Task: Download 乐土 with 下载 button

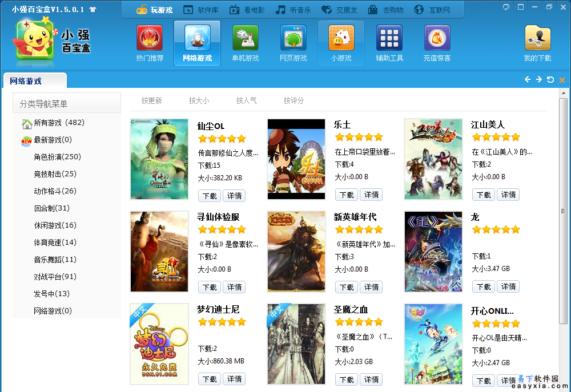Action: pyautogui.click(x=347, y=195)
